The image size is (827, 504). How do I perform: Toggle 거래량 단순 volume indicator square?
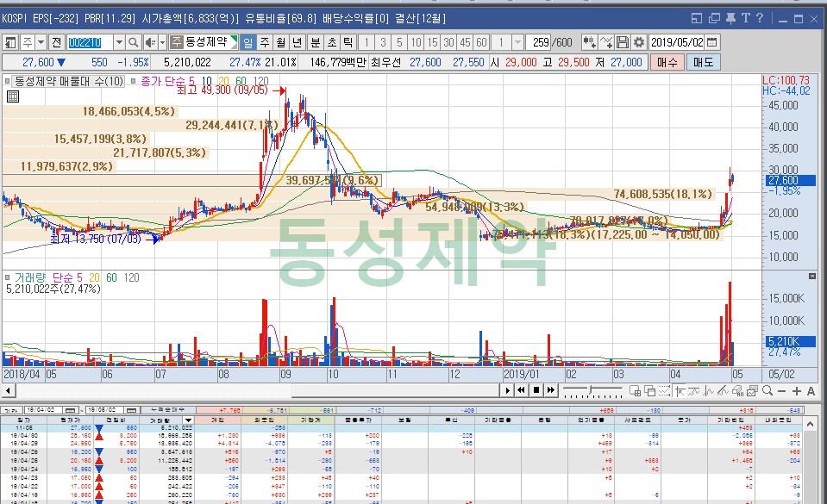point(8,277)
